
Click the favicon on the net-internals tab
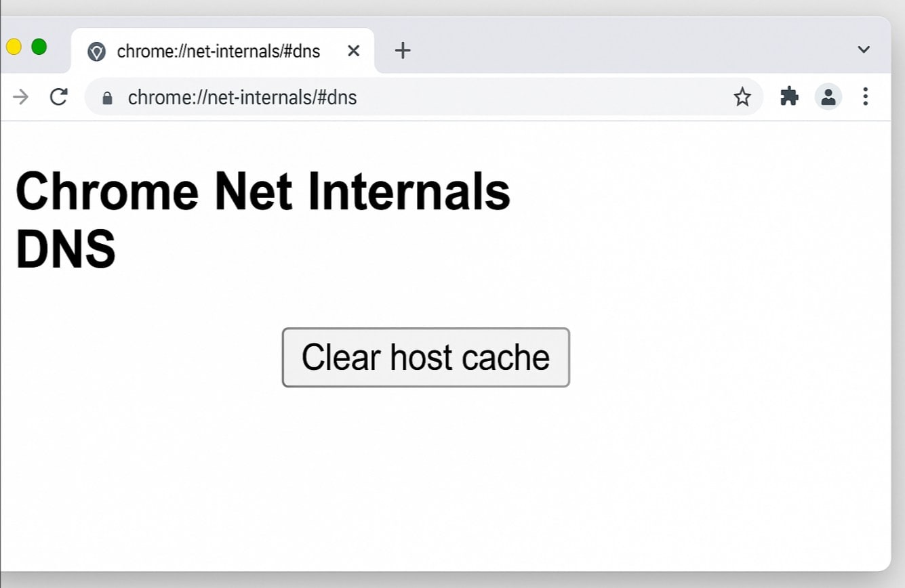tap(96, 50)
